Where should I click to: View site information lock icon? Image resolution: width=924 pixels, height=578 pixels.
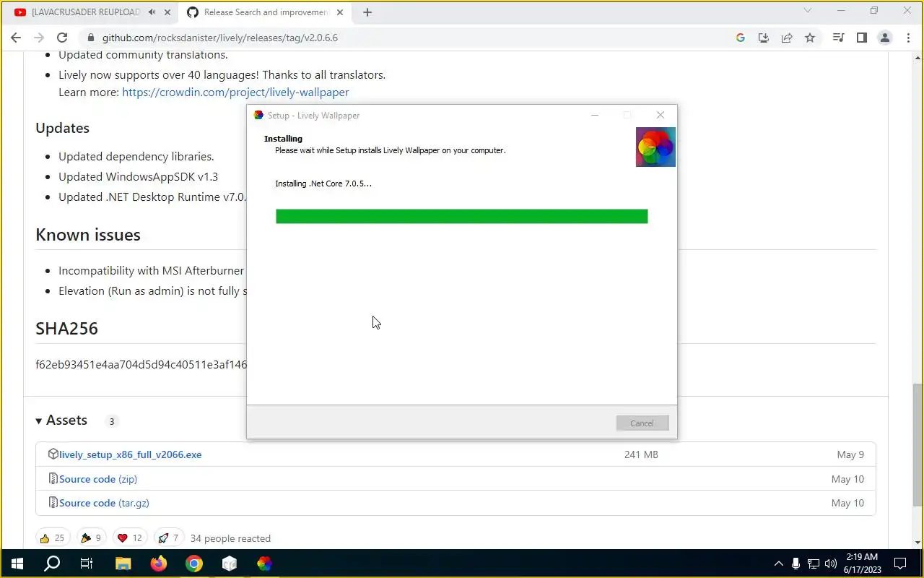tap(90, 38)
